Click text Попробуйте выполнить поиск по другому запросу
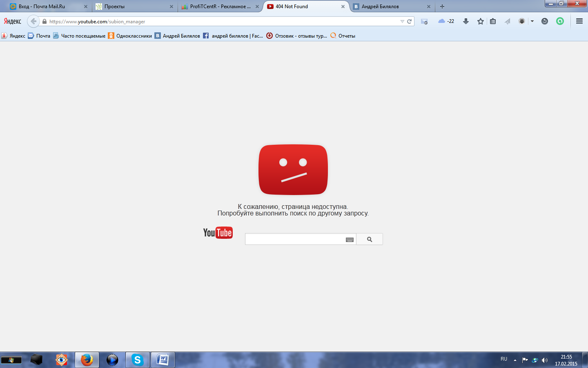The height and width of the screenshot is (368, 588). point(293,213)
